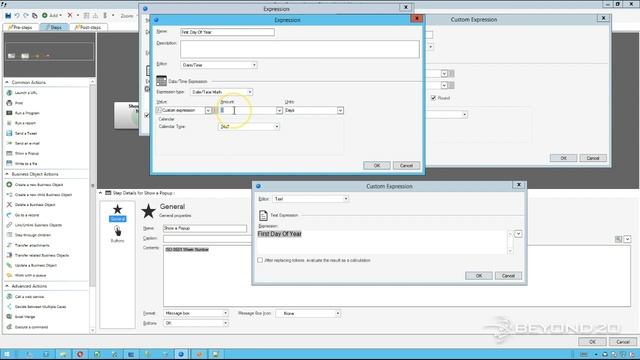The height and width of the screenshot is (360, 640).
Task: Click the Windows Start button
Action: pyautogui.click(x=7, y=354)
